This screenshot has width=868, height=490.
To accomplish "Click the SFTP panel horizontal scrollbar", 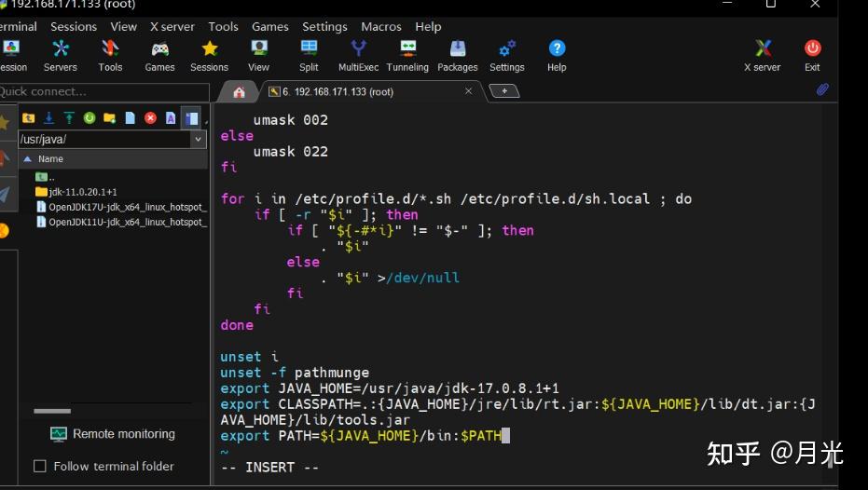I will [x=52, y=411].
